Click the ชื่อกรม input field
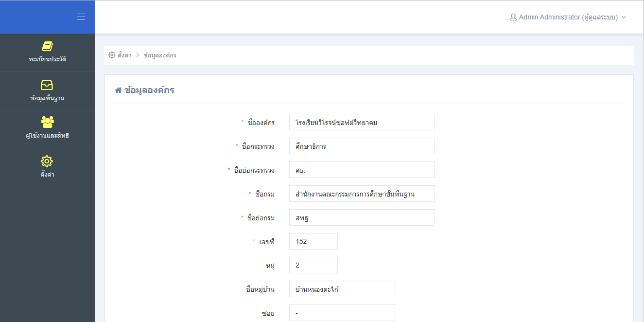The height and width of the screenshot is (322, 644). pos(362,194)
